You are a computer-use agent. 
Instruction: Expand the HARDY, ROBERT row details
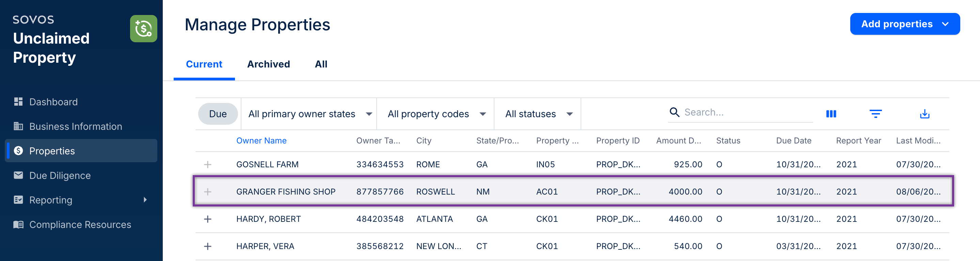click(208, 219)
